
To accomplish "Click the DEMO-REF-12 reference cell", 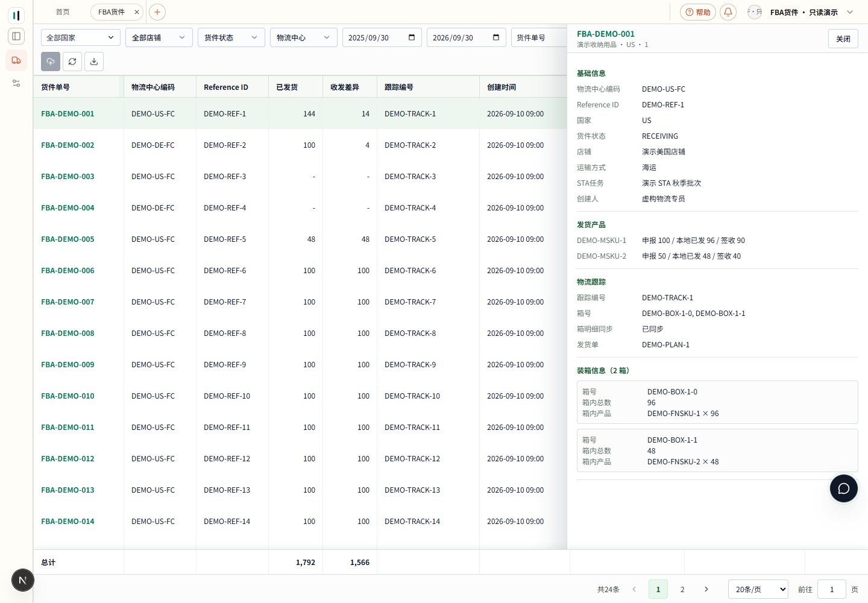I will click(x=227, y=459).
